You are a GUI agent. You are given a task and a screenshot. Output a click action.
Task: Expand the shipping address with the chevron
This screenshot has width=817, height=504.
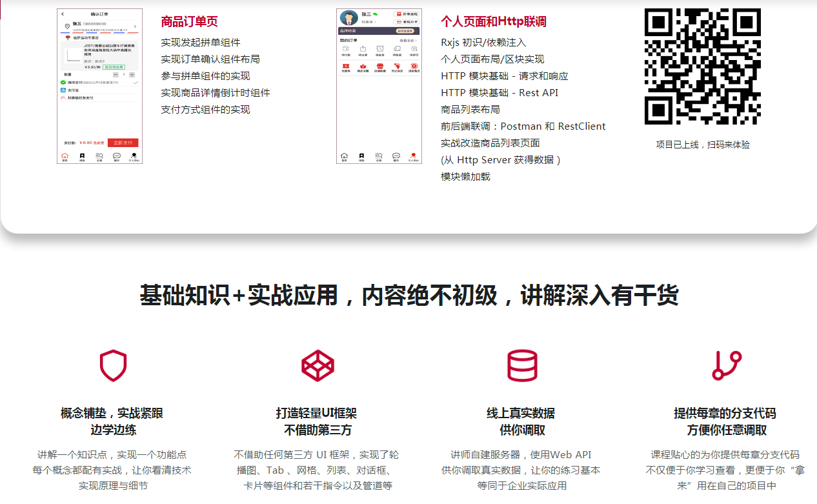click(135, 26)
